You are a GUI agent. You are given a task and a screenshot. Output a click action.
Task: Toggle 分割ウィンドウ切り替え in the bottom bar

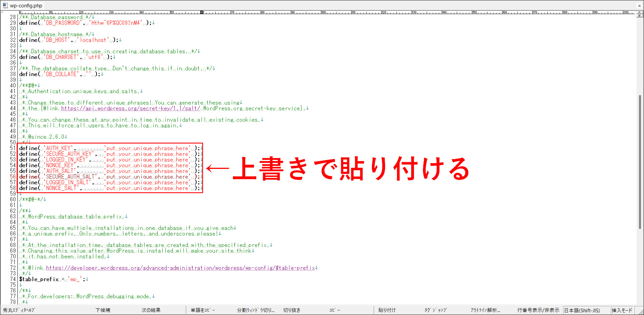click(x=256, y=310)
